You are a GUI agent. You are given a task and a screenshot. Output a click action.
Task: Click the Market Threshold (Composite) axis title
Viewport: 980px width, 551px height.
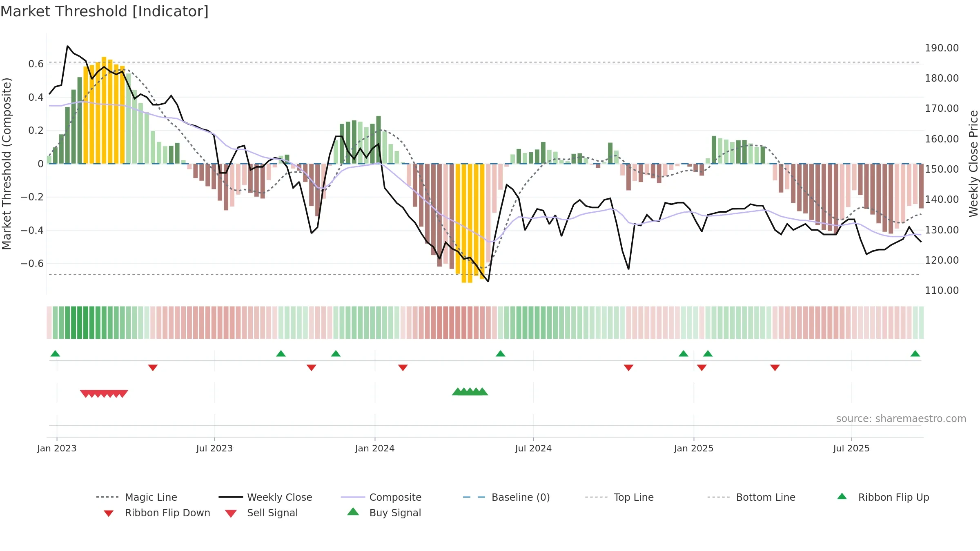(x=7, y=164)
